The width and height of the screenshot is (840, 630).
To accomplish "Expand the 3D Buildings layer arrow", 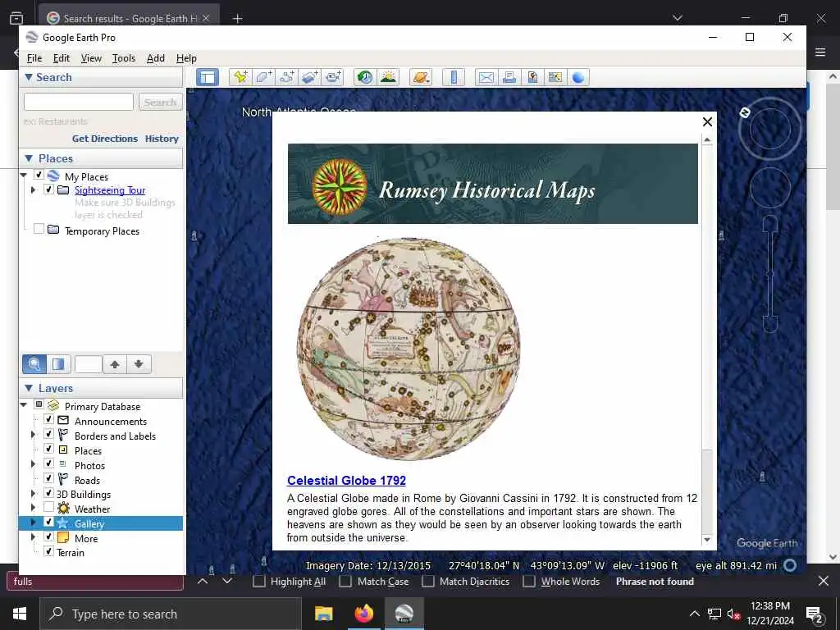I will [x=33, y=493].
